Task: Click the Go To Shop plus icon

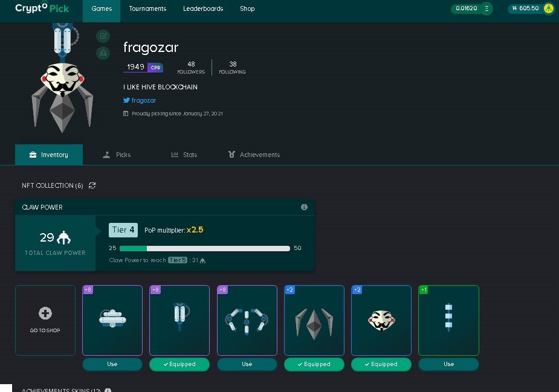Action: (x=45, y=313)
